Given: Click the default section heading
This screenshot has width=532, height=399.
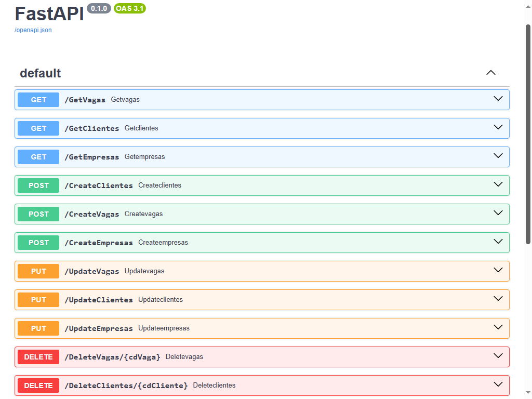Looking at the screenshot, I should coord(41,73).
